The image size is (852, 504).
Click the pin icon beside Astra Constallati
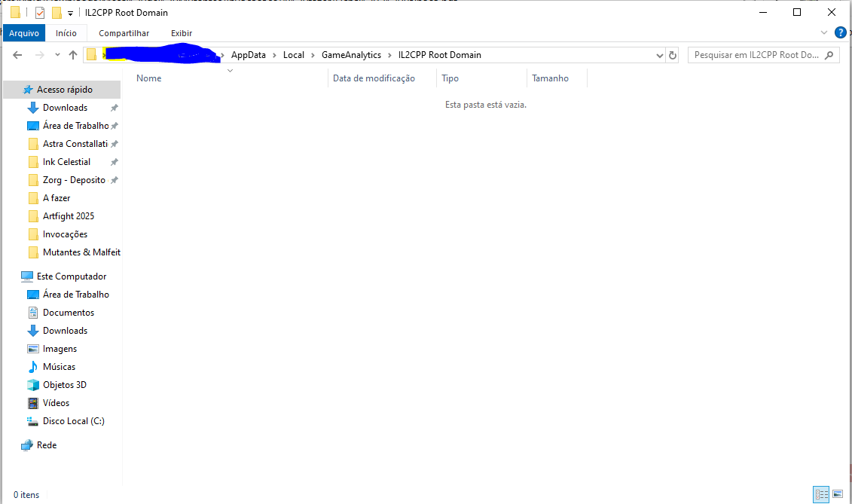(x=114, y=144)
